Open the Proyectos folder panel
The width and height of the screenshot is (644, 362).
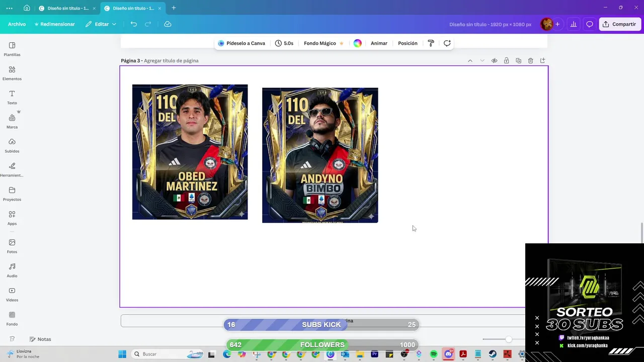(x=12, y=194)
